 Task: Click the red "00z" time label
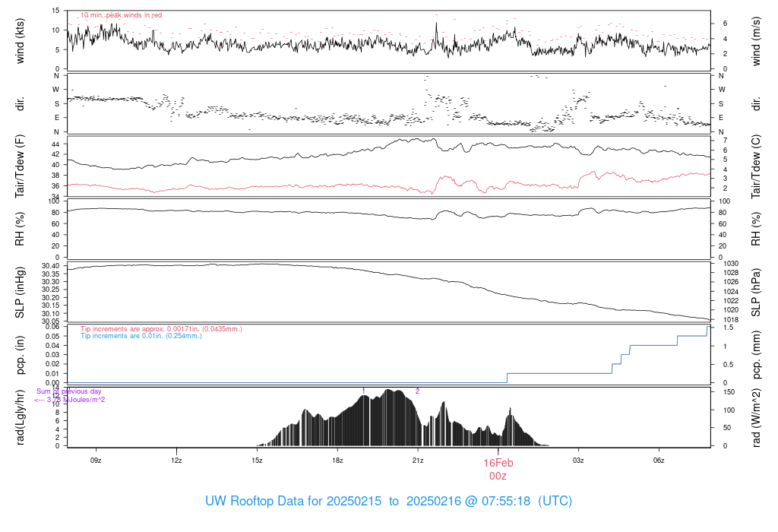point(498,476)
